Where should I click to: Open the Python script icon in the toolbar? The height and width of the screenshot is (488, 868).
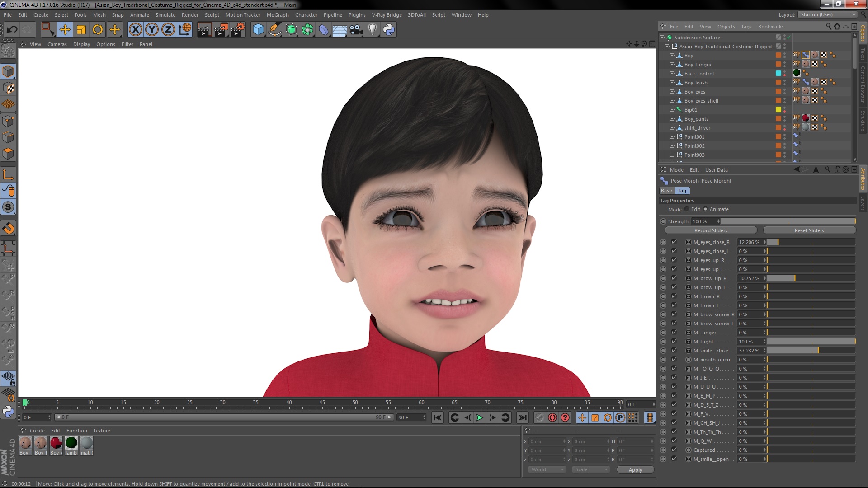coord(389,30)
